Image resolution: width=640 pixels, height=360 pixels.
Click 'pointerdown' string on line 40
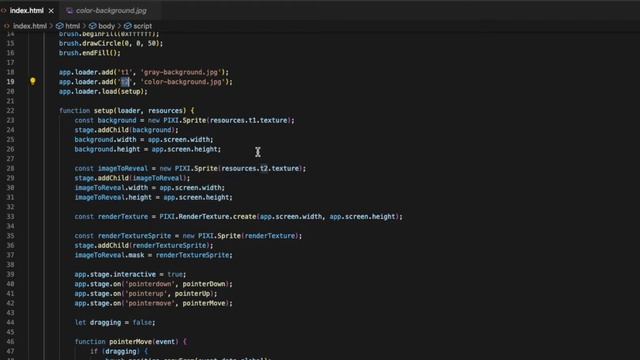click(150, 284)
